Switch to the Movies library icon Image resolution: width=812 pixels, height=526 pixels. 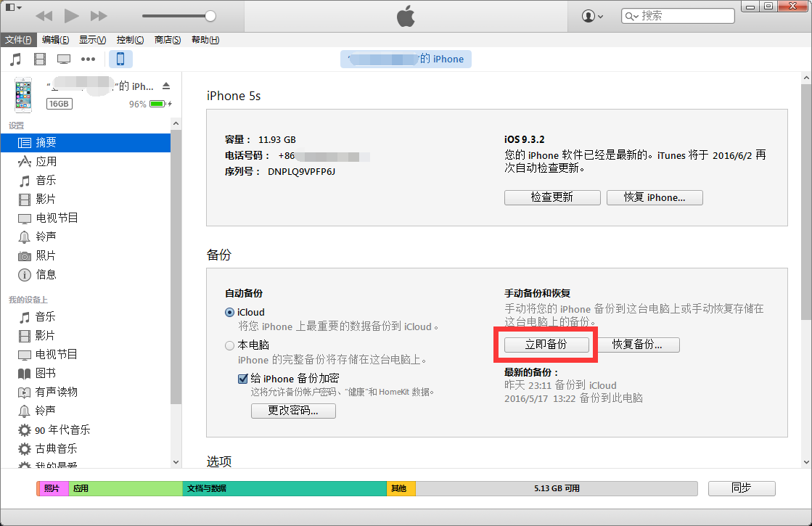click(40, 59)
